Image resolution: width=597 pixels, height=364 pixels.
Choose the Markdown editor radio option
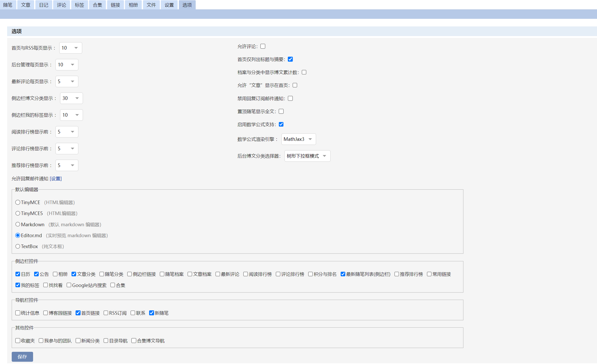click(x=18, y=224)
